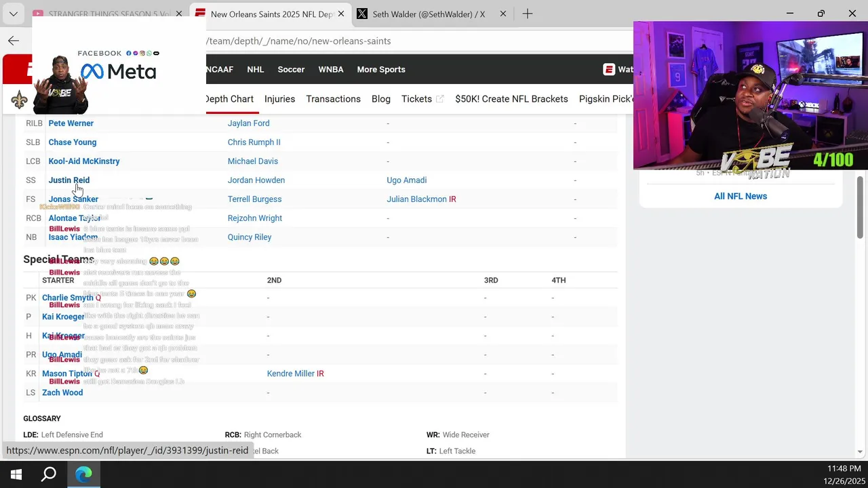The width and height of the screenshot is (868, 488).
Task: Click Microsoft Edge taskbar icon
Action: pos(83,474)
